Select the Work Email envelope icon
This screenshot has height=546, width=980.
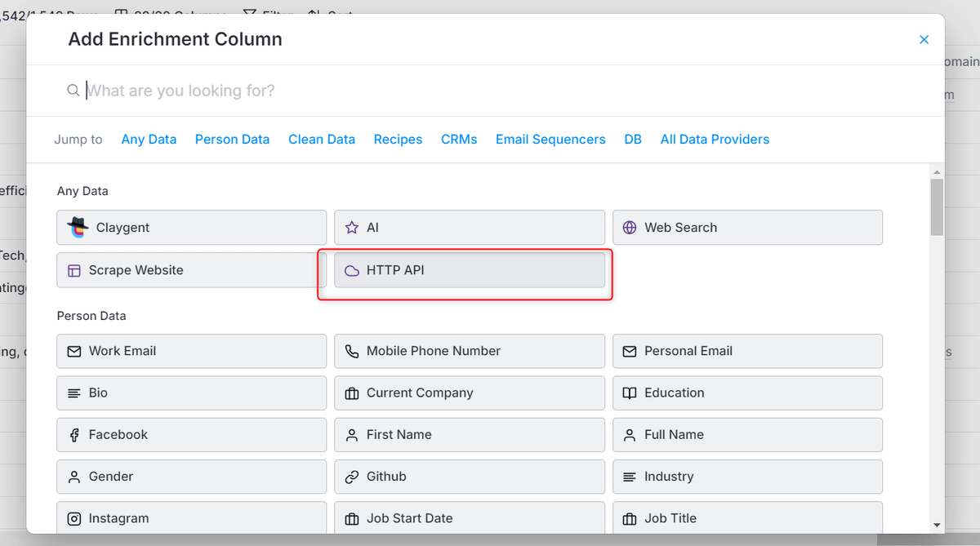(x=74, y=351)
